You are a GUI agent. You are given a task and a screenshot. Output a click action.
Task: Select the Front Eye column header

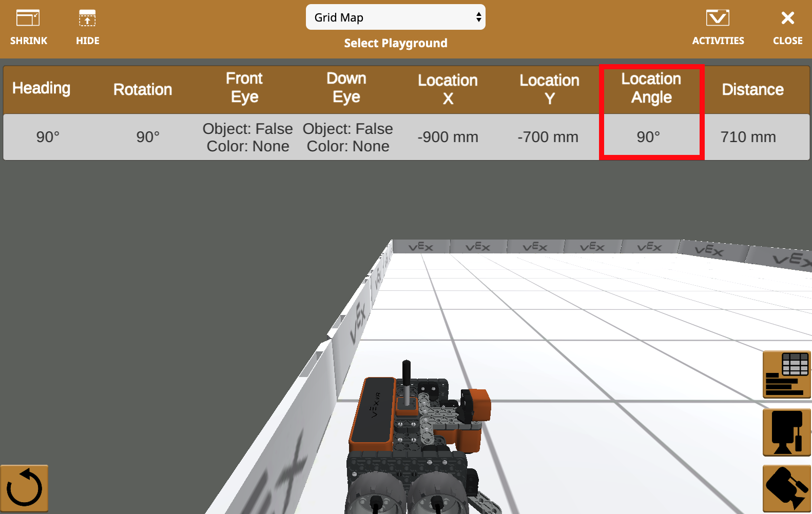[x=244, y=88]
